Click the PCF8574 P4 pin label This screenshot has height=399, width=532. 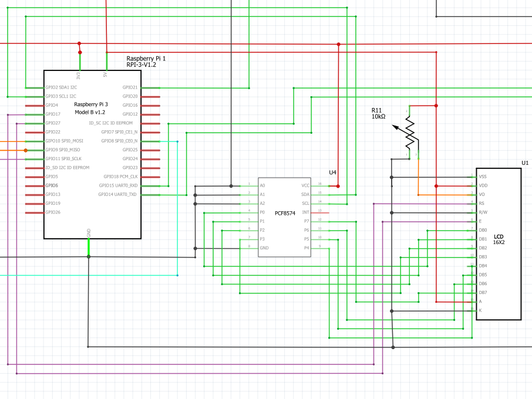307,248
